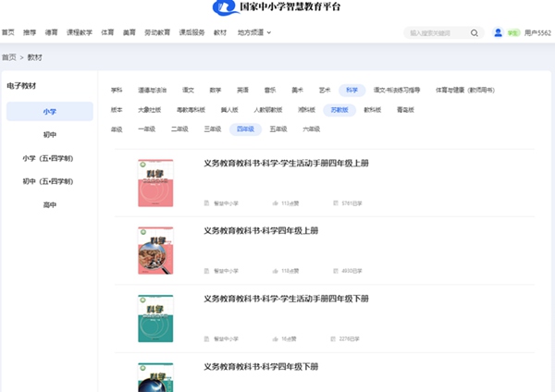Screen dimensions: 555x392
Task: Choose the 湘科版 edition
Action: [306, 110]
